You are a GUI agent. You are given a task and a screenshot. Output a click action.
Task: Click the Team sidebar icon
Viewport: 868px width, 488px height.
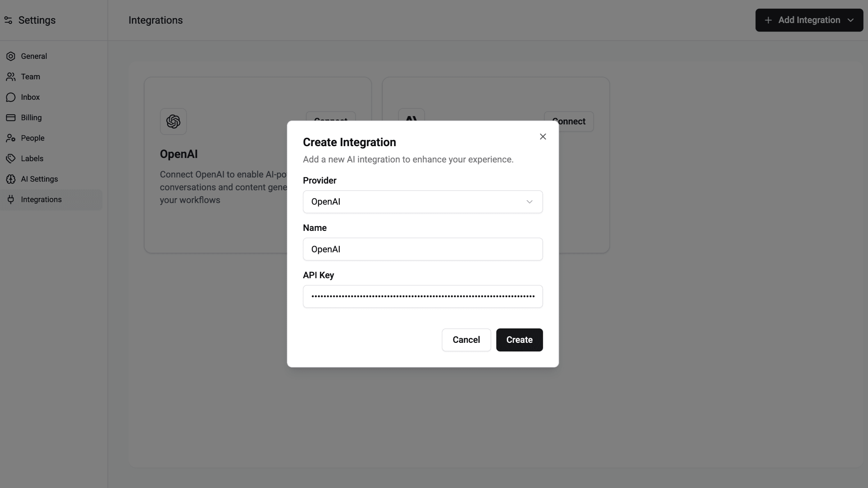(x=11, y=76)
